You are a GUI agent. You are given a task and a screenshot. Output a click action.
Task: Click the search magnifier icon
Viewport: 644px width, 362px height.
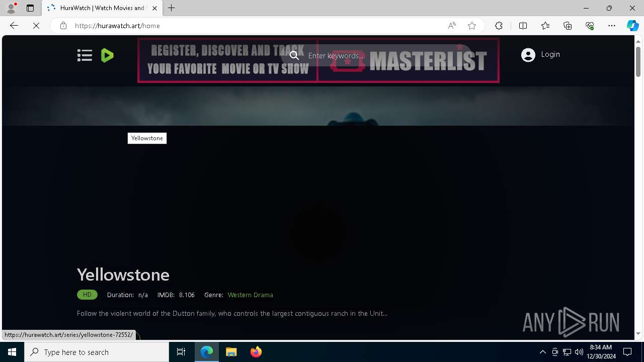pos(294,55)
